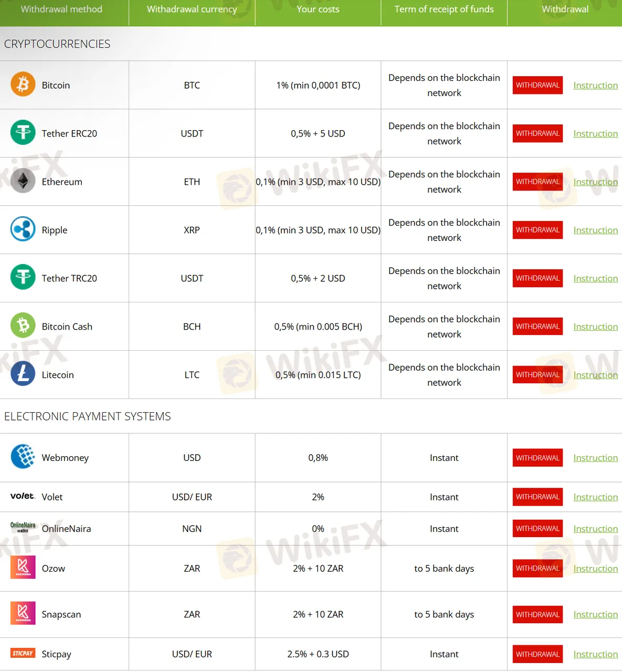622x672 pixels.
Task: Click the blue Litecoin icon
Action: click(23, 374)
